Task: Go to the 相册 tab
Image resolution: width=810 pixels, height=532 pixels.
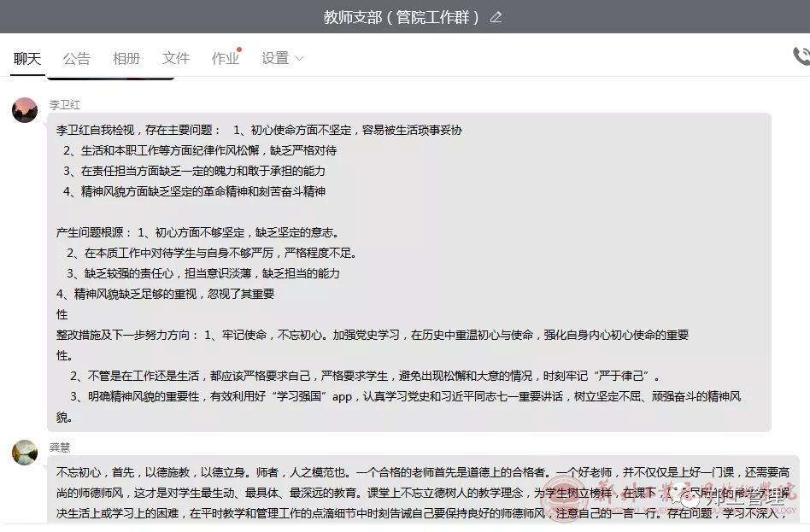Action: click(x=126, y=58)
